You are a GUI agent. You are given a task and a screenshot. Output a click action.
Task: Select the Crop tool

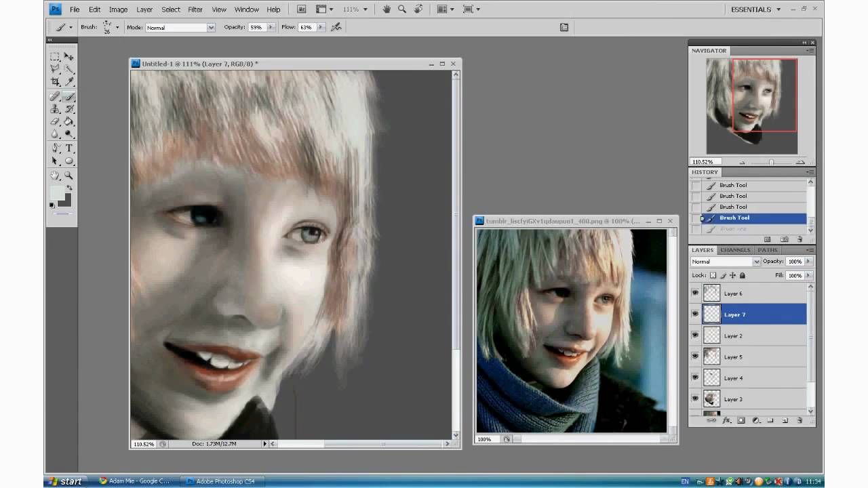coord(55,82)
